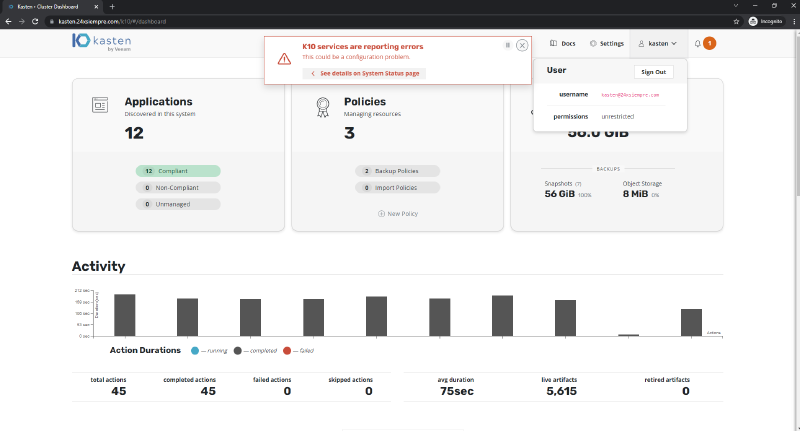View the 2 Backup Policies
Screen dimensions: 800x431
point(397,171)
